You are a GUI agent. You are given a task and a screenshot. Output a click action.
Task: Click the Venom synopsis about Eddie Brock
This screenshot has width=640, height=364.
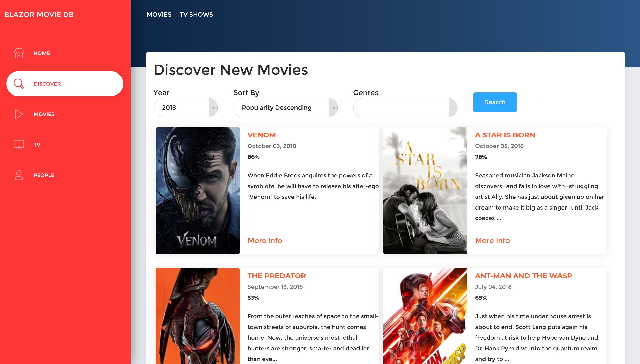pyautogui.click(x=313, y=186)
